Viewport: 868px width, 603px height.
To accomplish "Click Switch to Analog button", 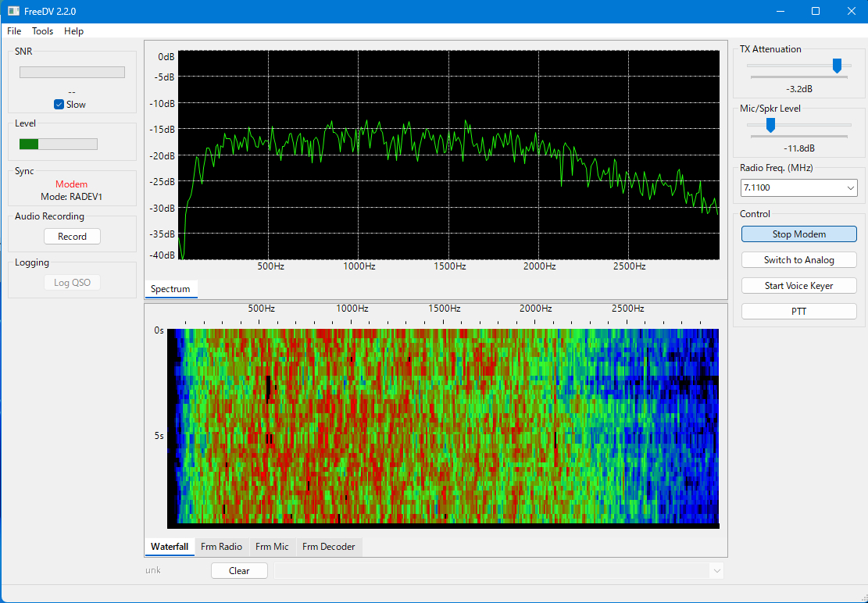I will (798, 260).
